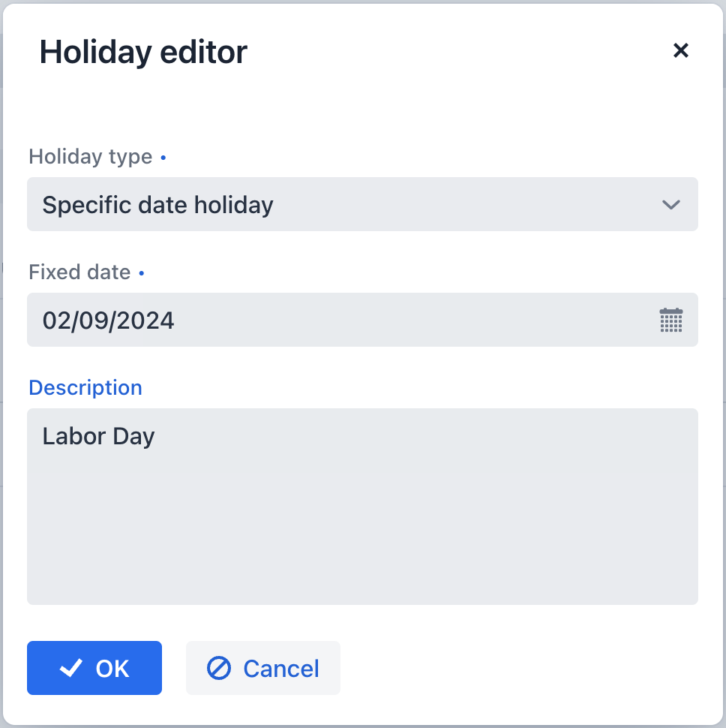Select the calendar glyph in the date field

pyautogui.click(x=670, y=320)
